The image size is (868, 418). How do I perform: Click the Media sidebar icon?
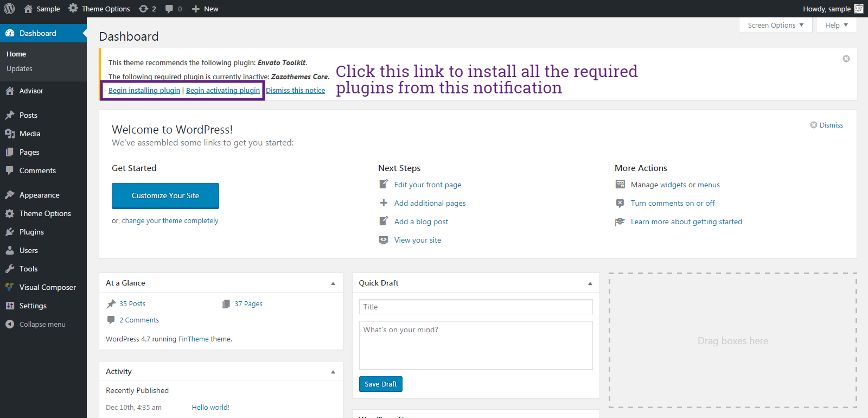pos(10,134)
